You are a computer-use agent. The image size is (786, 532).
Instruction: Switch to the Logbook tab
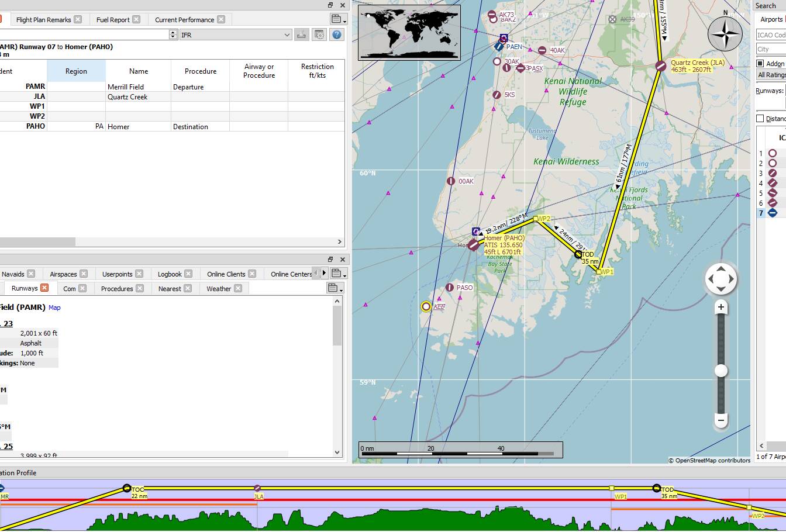pyautogui.click(x=170, y=273)
